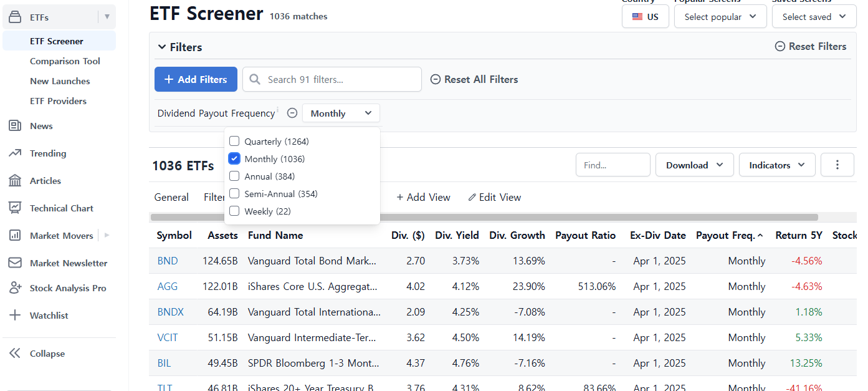Image resolution: width=868 pixels, height=391 pixels.
Task: Click Reset Filters at top right
Action: (811, 46)
